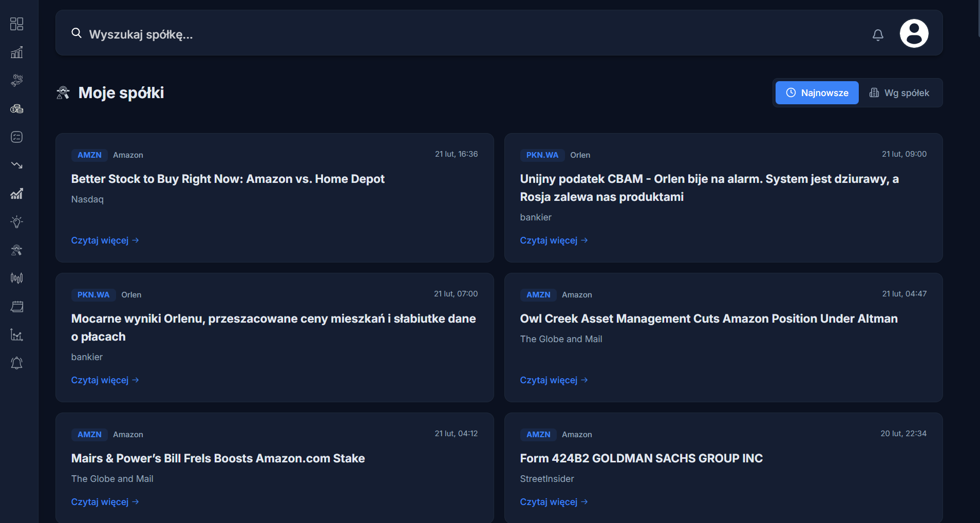Open the lightbulb ideas sidebar icon

coord(16,222)
